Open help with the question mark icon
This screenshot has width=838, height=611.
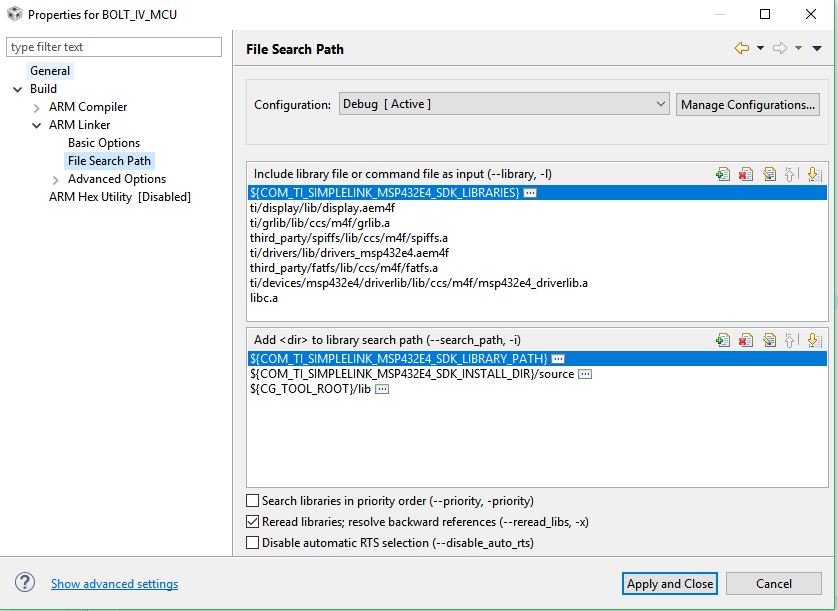click(25, 583)
